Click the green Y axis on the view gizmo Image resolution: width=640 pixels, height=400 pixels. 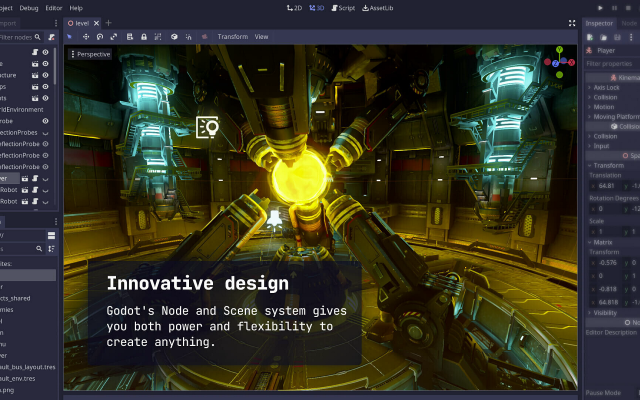559,49
